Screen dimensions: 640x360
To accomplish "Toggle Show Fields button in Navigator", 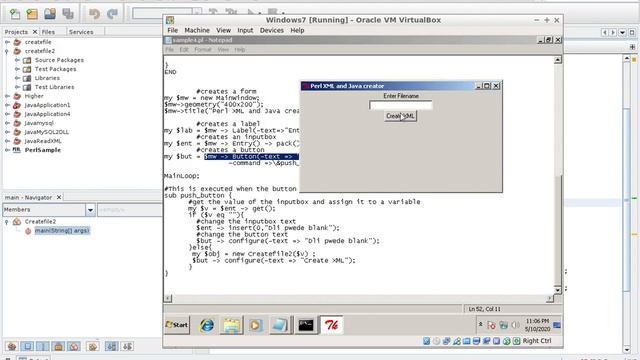I will tap(27, 347).
